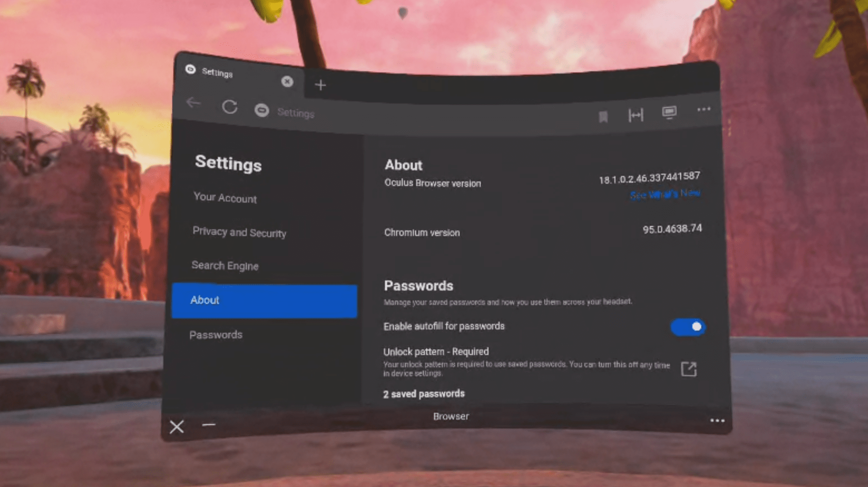
Task: Select the Privacy and Security section
Action: tap(238, 232)
